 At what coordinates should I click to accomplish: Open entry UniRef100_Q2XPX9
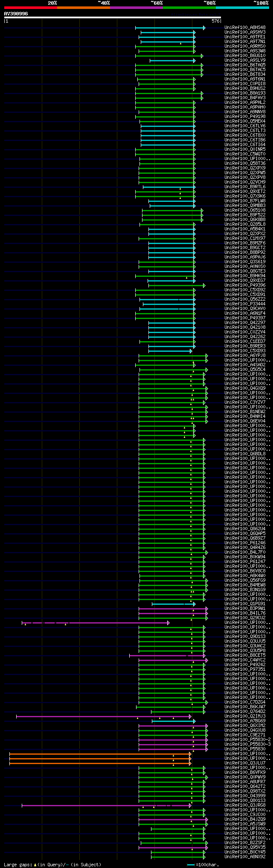pyautogui.click(x=245, y=168)
